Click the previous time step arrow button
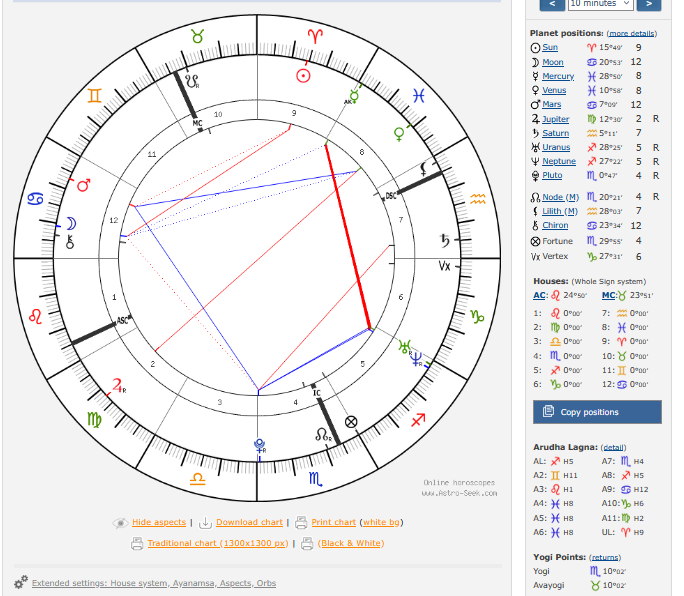Viewport: 684px width, 596px height. click(x=552, y=4)
